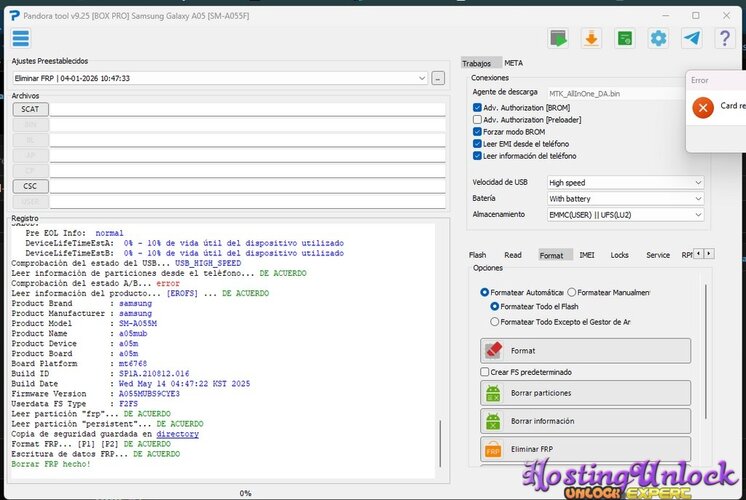The height and width of the screenshot is (500, 746).
Task: Click the 0% progress bar
Action: click(245, 493)
